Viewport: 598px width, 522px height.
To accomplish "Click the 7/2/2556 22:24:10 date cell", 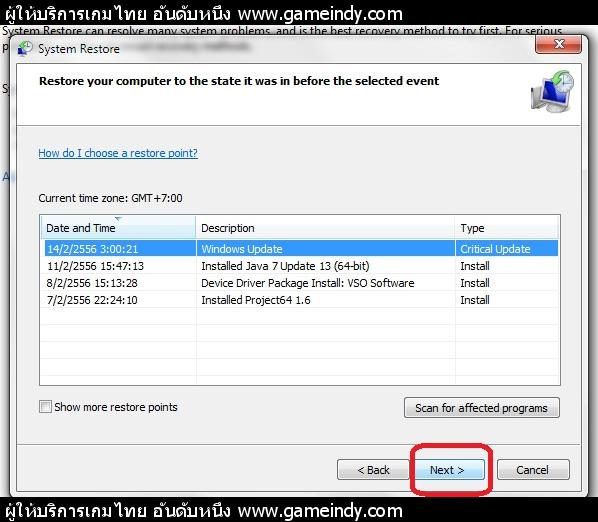I will [x=92, y=300].
